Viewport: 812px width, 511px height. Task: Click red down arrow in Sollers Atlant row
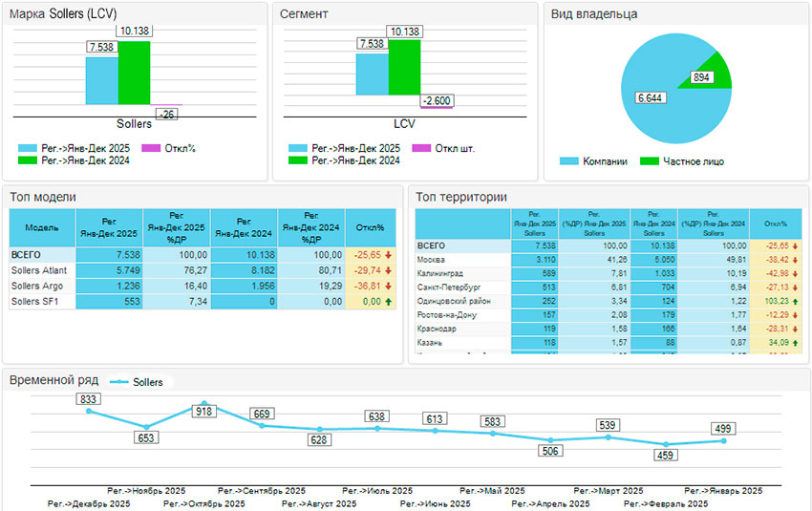pyautogui.click(x=390, y=270)
